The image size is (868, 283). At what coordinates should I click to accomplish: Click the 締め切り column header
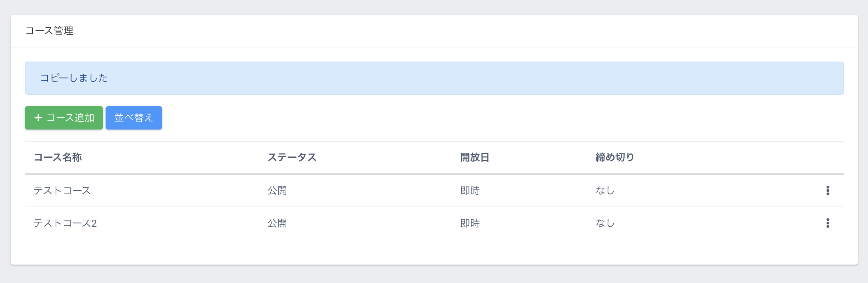point(615,157)
